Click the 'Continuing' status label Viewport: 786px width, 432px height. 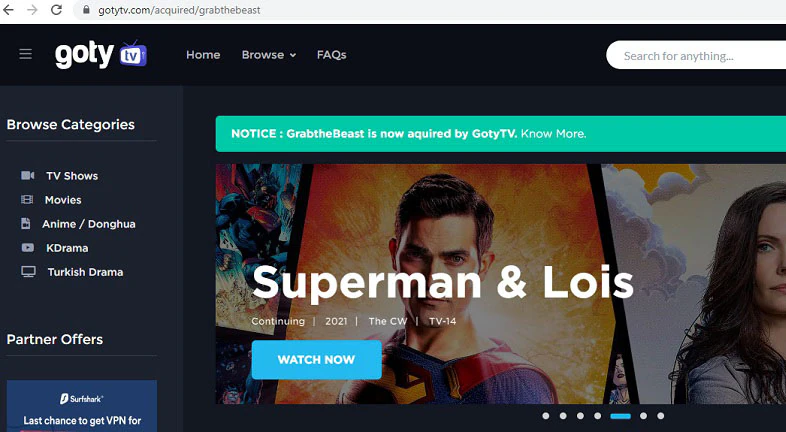278,321
